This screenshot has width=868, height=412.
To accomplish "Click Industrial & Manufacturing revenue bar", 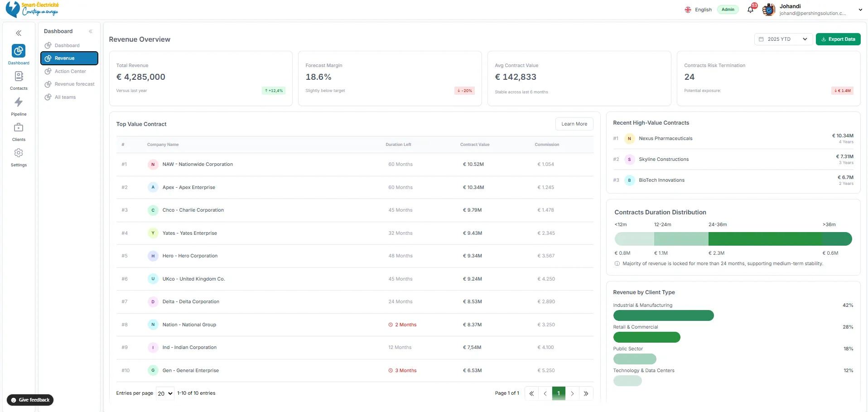I will click(x=663, y=315).
